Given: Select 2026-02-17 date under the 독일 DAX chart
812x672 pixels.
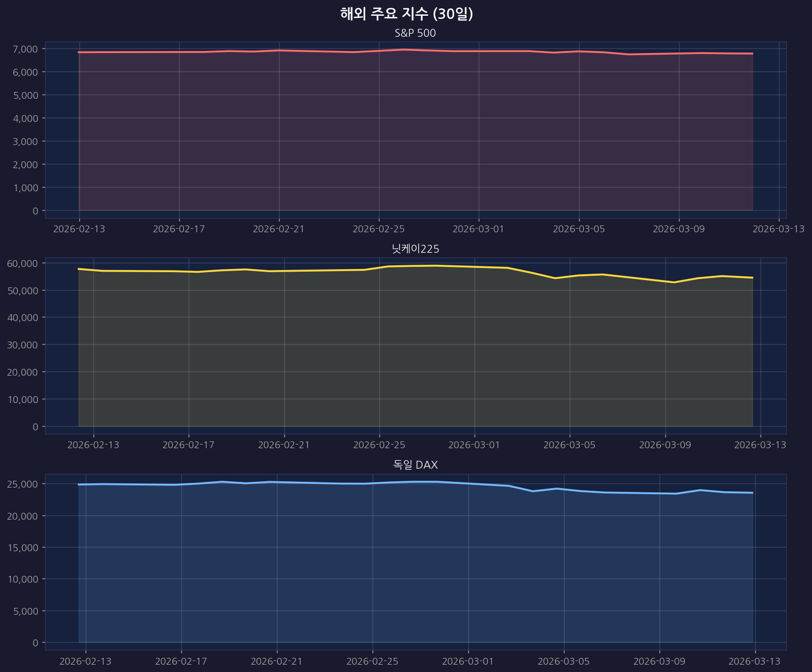Looking at the screenshot, I should (181, 661).
